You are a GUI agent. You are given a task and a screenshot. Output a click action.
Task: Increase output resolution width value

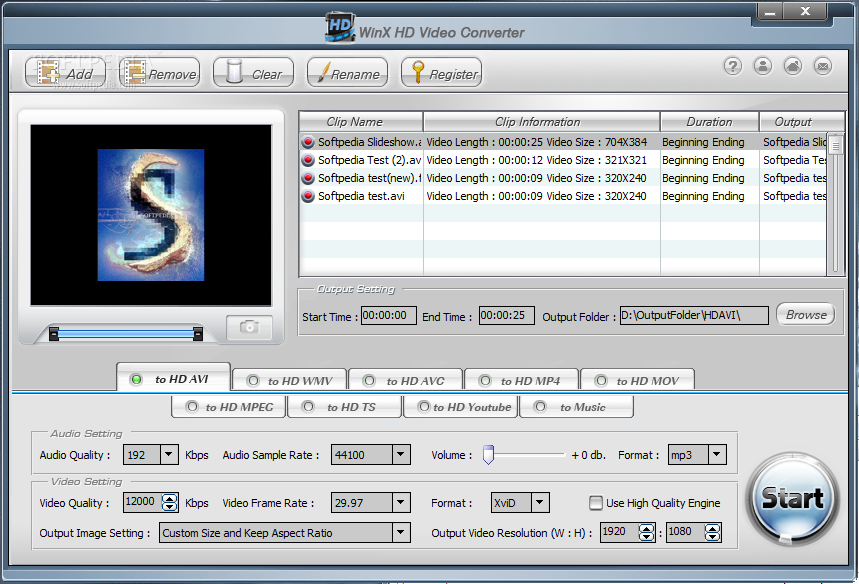click(646, 528)
